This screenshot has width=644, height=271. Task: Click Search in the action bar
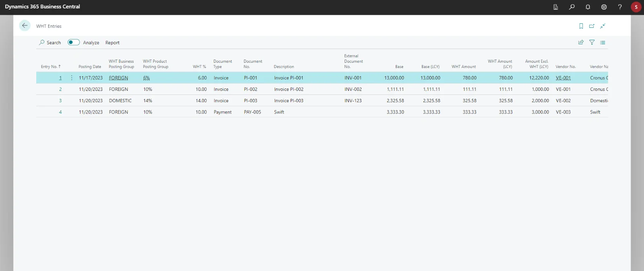coord(50,43)
